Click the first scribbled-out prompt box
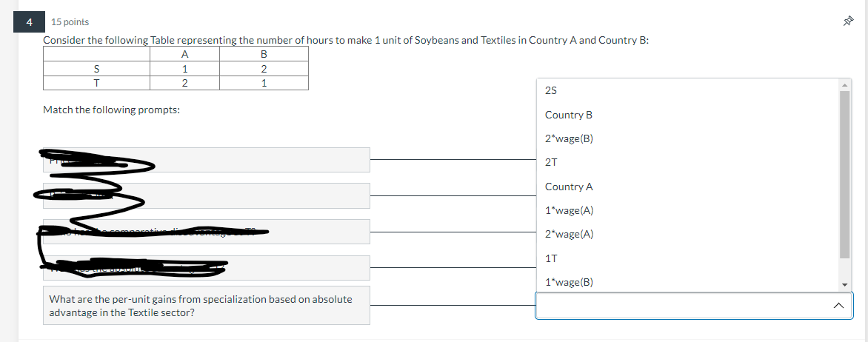 coord(207,160)
